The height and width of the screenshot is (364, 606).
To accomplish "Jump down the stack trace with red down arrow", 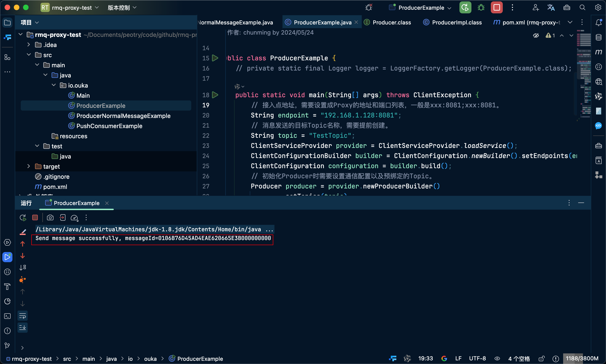I will pos(23,256).
